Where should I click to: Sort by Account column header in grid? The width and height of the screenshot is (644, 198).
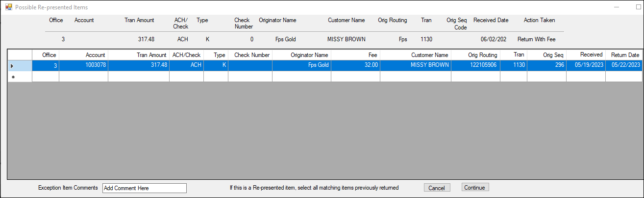tap(83, 55)
